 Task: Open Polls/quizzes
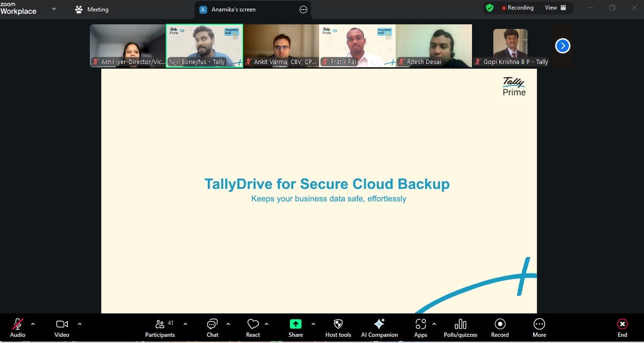(460, 328)
